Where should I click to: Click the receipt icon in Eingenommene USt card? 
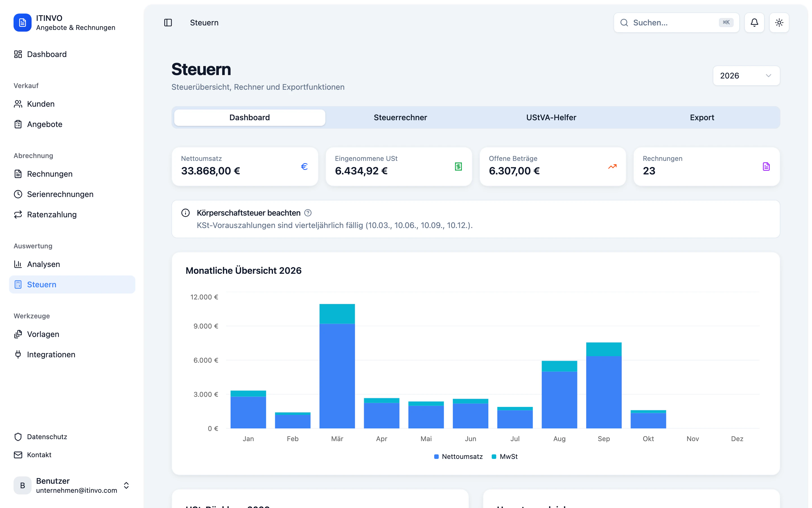[458, 167]
